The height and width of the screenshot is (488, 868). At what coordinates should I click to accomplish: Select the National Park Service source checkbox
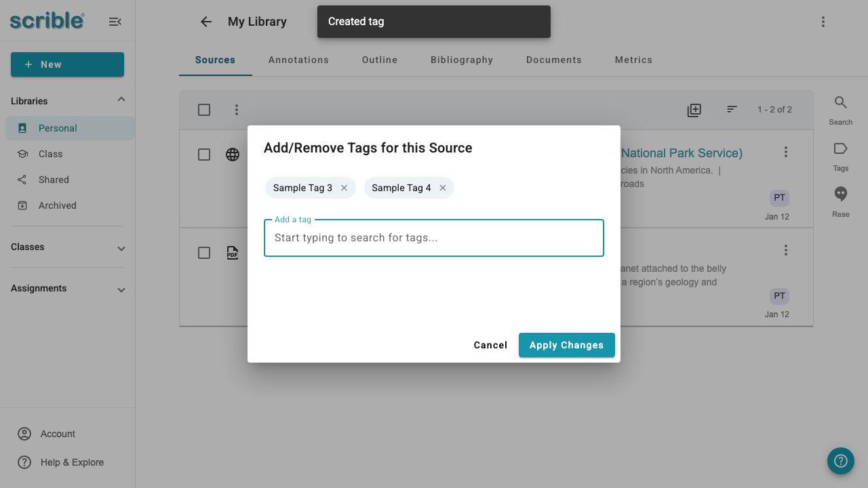click(x=204, y=155)
